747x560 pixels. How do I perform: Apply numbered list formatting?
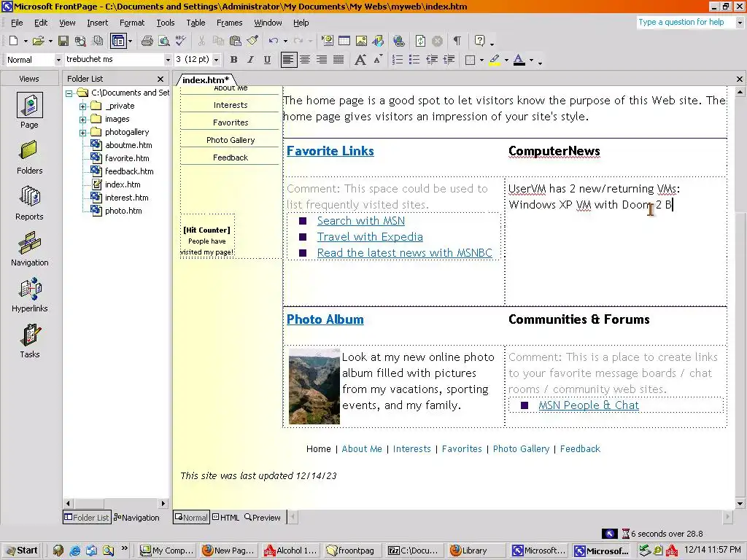click(x=398, y=60)
